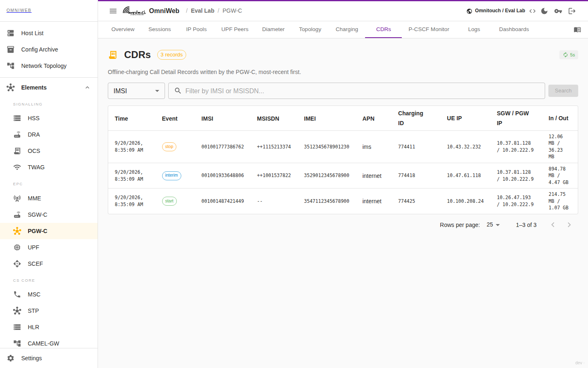Viewport: 588px width, 368px height.
Task: Open the hamburger navigation menu
Action: [x=113, y=11]
